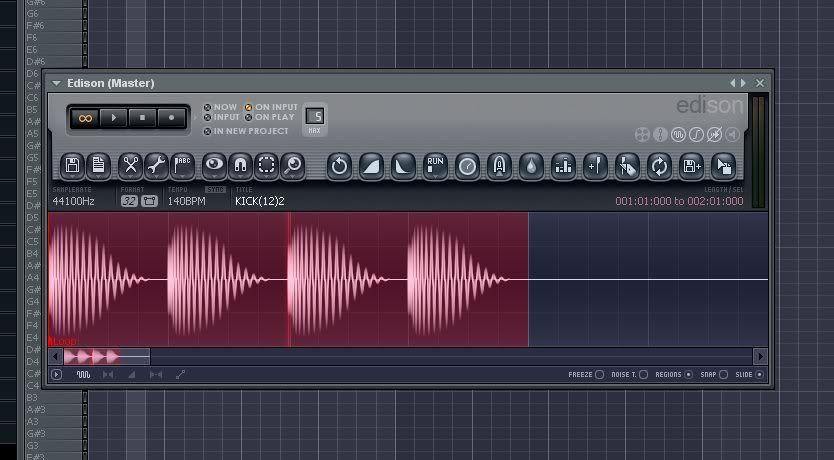Open the ABC flag regions menu
This screenshot has height=460, width=834.
182,166
